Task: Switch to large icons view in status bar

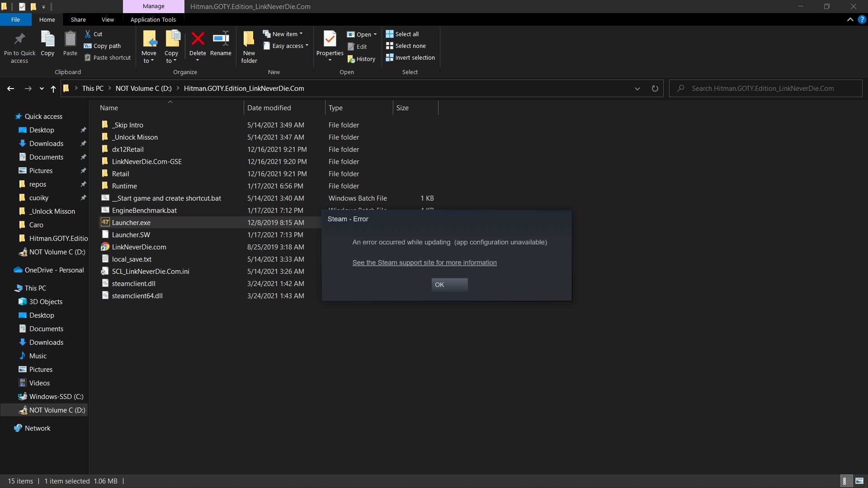Action: pyautogui.click(x=859, y=481)
